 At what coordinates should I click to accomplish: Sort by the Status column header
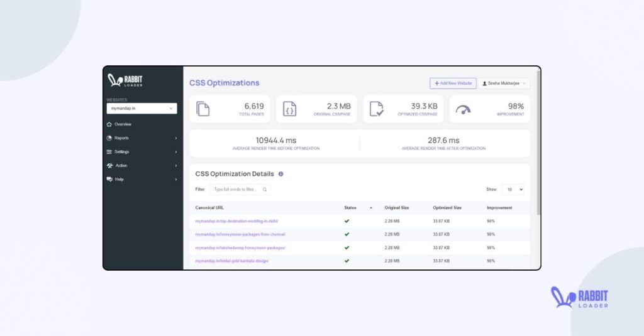click(x=350, y=208)
